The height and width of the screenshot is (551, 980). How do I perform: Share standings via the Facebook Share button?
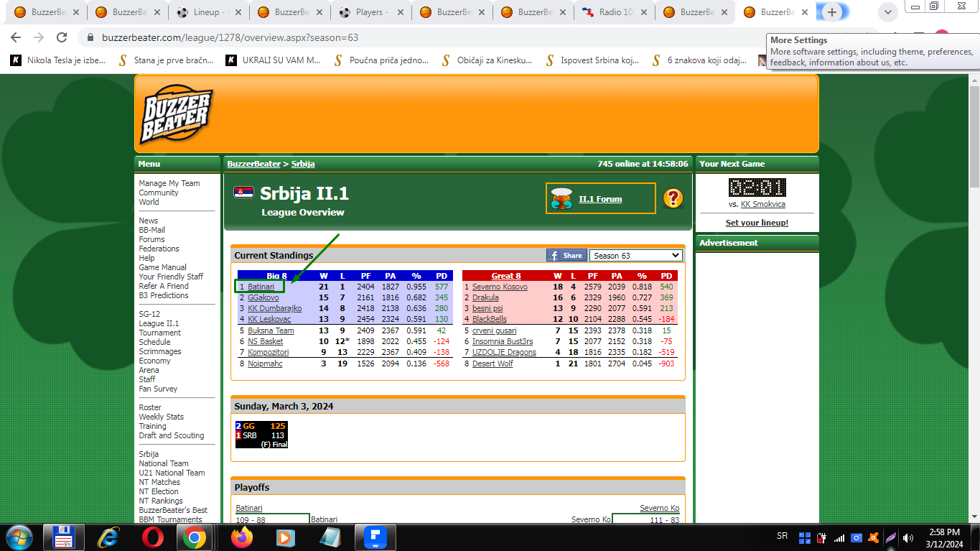tap(566, 256)
